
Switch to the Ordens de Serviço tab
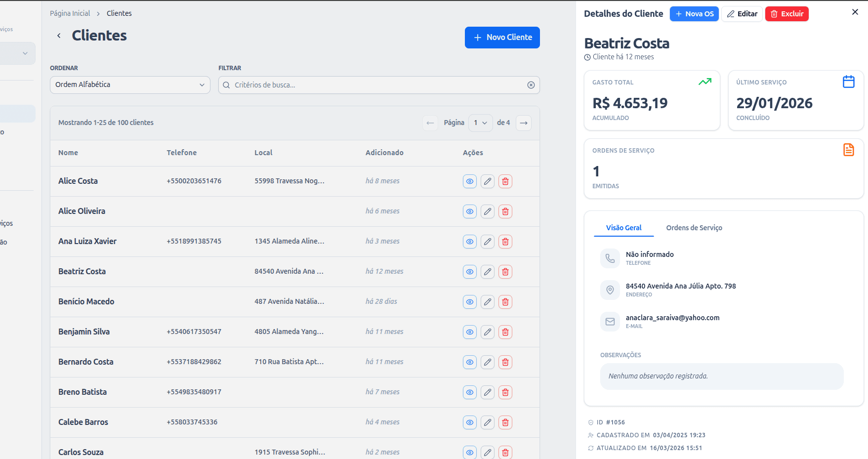click(x=694, y=228)
